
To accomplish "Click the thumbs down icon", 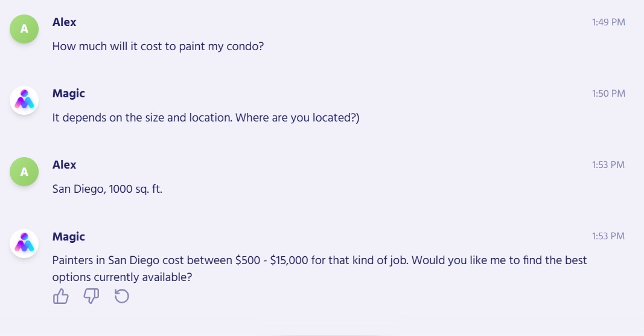I will click(x=91, y=296).
